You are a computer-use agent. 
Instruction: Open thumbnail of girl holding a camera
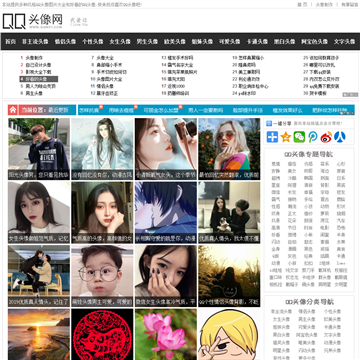pos(166,149)
